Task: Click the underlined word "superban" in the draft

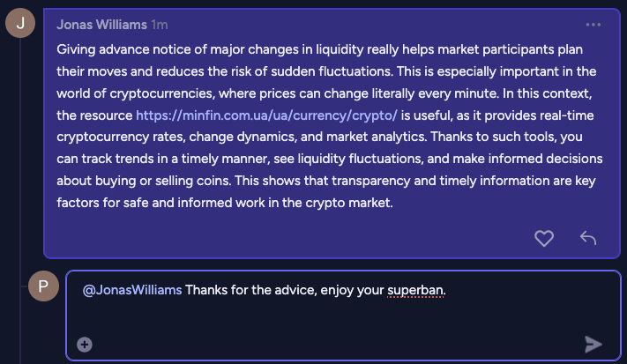Action: 414,289
